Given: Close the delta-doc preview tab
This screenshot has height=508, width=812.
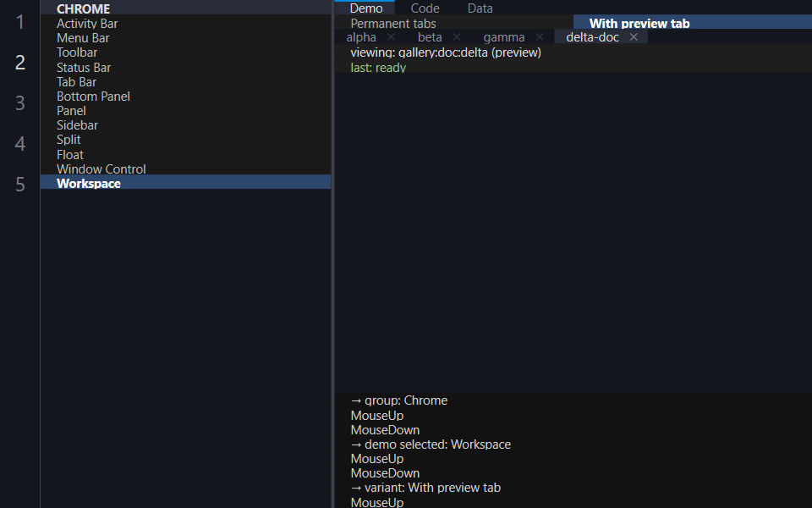Looking at the screenshot, I should point(634,37).
